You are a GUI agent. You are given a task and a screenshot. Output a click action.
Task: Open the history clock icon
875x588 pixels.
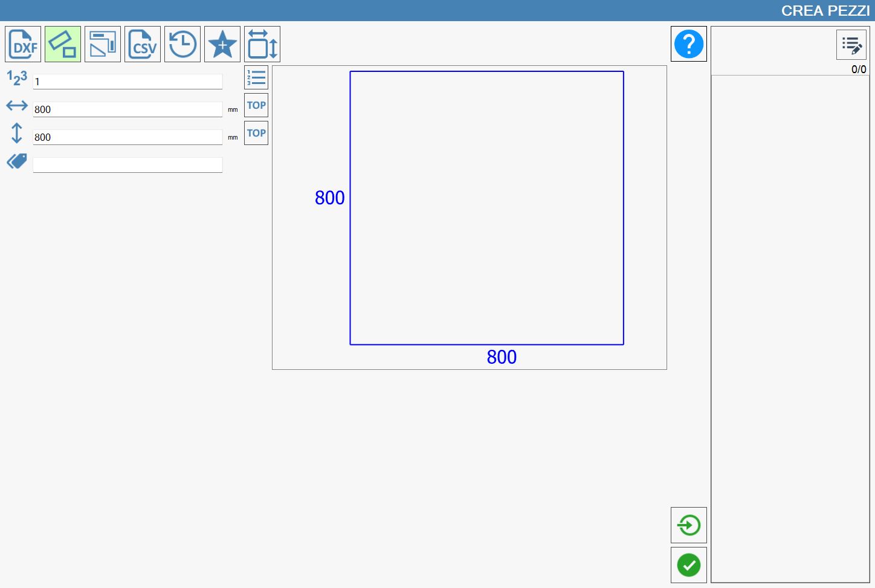tap(182, 44)
